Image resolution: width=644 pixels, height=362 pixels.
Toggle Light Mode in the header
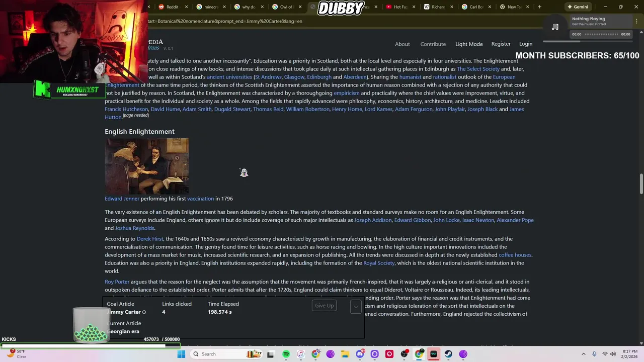tap(469, 44)
